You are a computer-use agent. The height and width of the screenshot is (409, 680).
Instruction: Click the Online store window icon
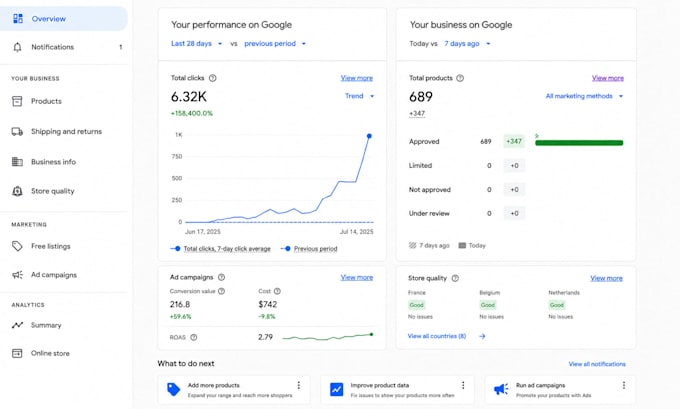(17, 353)
